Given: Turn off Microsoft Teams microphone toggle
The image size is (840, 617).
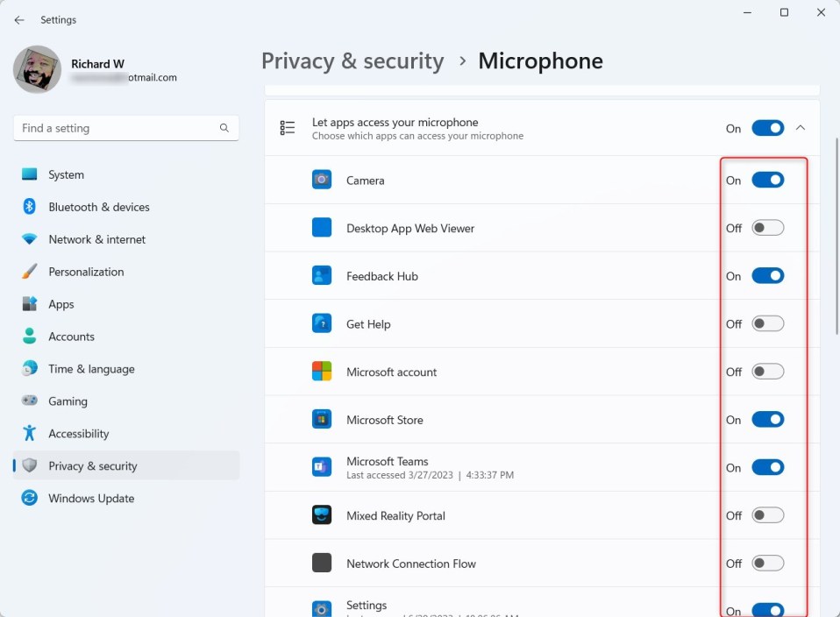Looking at the screenshot, I should 768,467.
